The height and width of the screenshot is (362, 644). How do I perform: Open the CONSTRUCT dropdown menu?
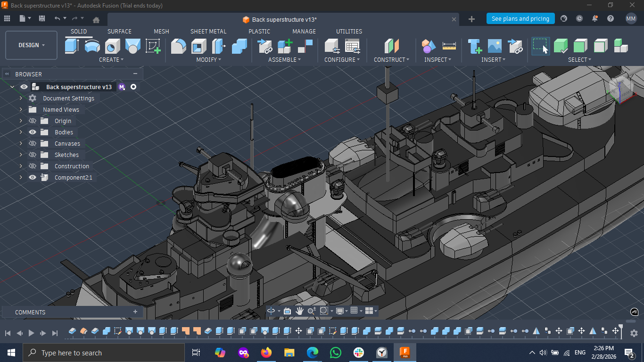pos(392,60)
